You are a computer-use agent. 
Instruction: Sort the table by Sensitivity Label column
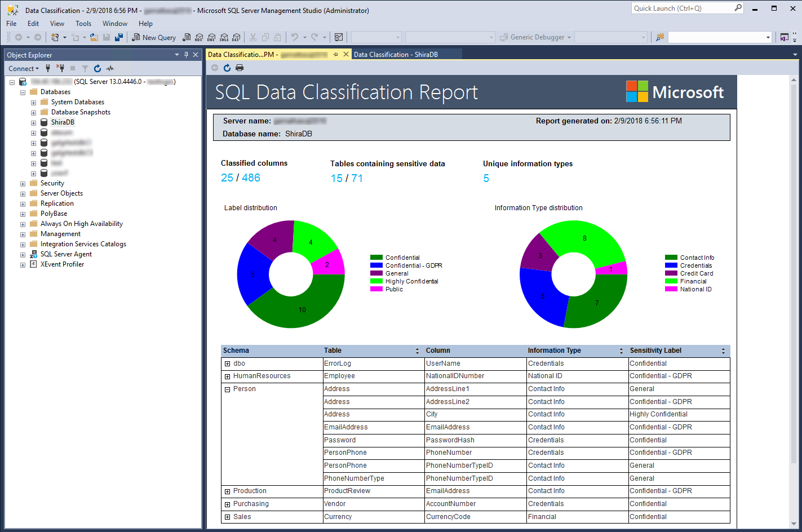coord(723,351)
